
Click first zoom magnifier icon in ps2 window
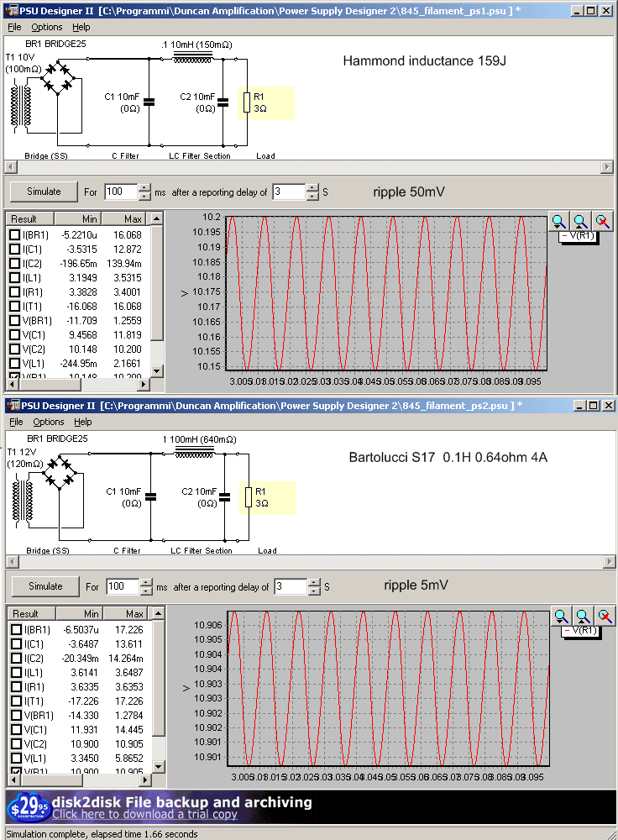pyautogui.click(x=561, y=616)
